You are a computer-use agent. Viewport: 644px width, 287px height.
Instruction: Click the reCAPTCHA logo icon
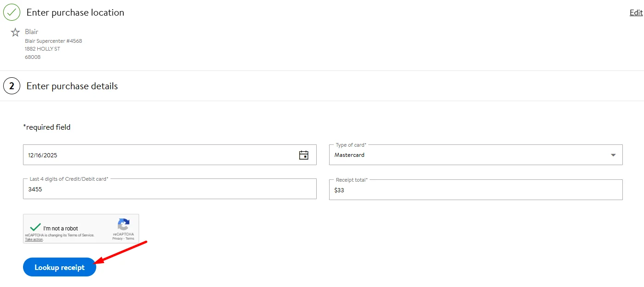(x=123, y=224)
